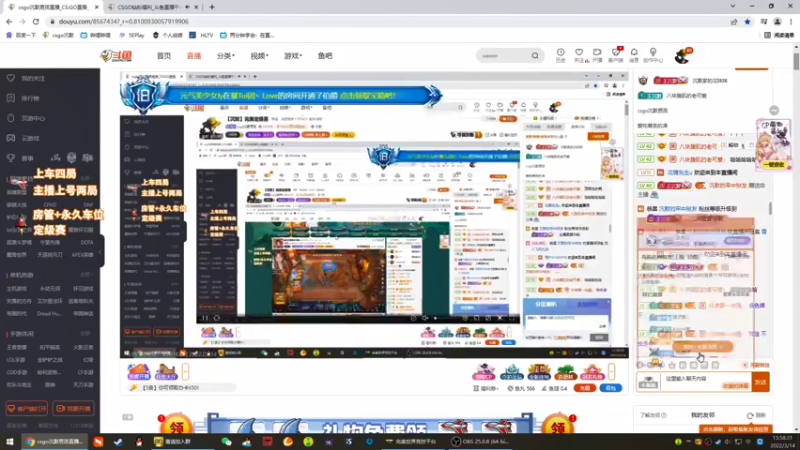Click the Douyu logo in the header

(x=116, y=56)
